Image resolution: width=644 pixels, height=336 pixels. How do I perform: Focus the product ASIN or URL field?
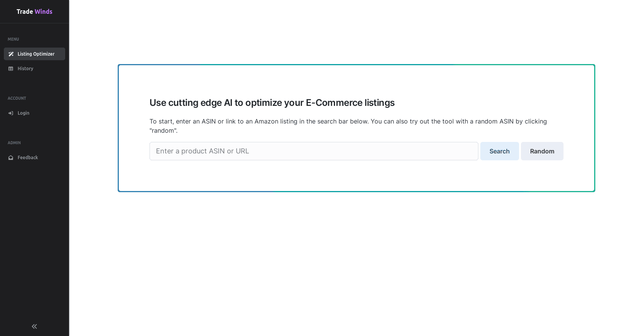[314, 151]
